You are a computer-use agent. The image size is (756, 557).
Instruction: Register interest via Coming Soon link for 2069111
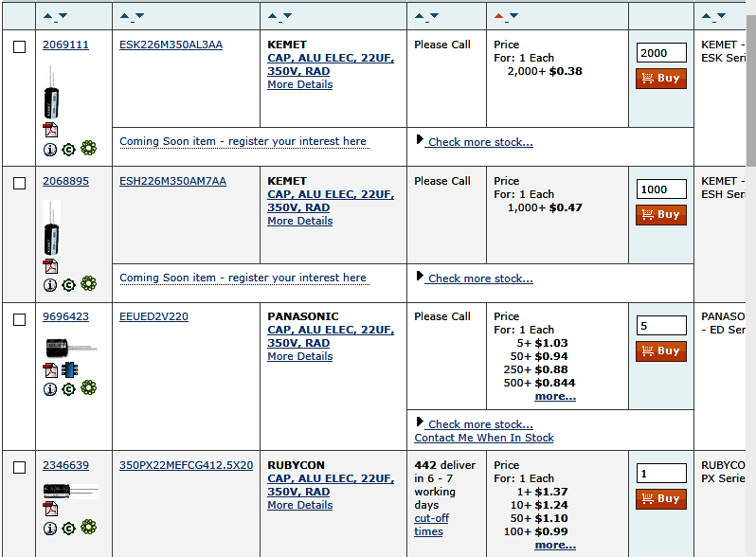[x=243, y=141]
